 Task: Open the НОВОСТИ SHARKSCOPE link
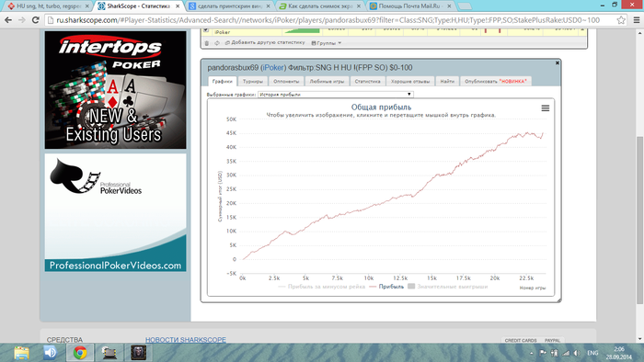point(186,340)
